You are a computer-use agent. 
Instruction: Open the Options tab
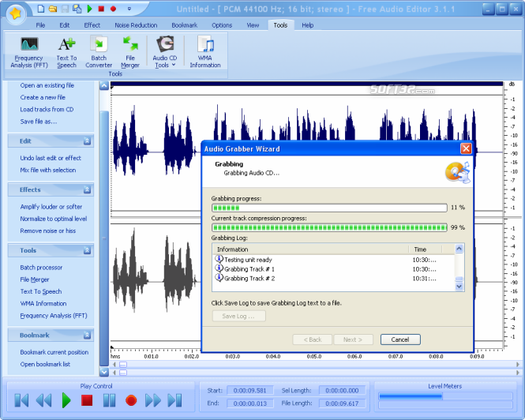(222, 25)
